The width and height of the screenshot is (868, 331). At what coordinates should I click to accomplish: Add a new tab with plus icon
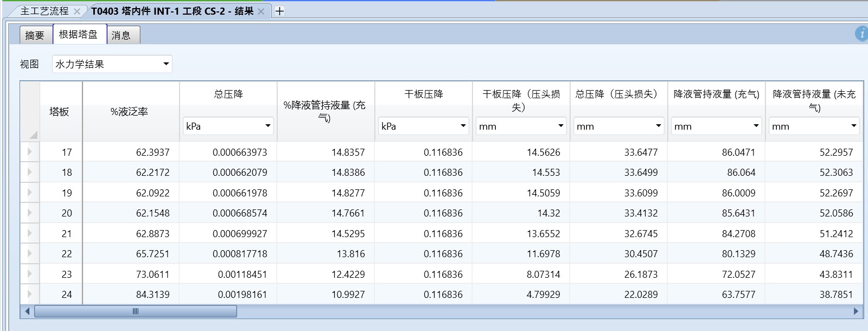[x=279, y=11]
